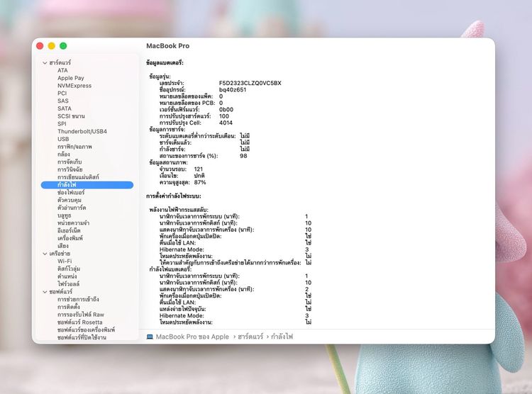Click the ข้อมูลแบตเตอรี่ heading

click(x=165, y=63)
